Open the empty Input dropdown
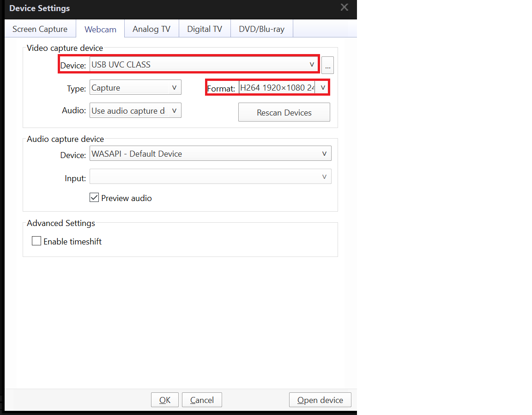 click(210, 177)
